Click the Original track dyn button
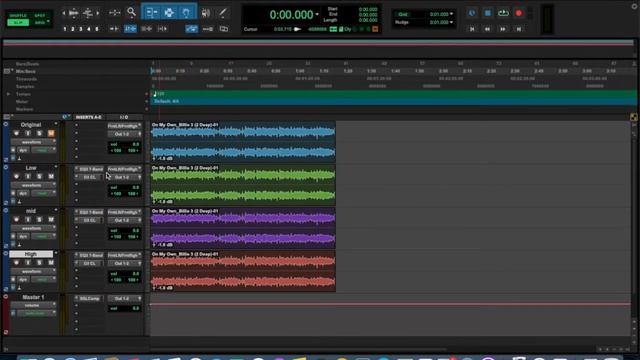This screenshot has width=640, height=360. click(23, 150)
